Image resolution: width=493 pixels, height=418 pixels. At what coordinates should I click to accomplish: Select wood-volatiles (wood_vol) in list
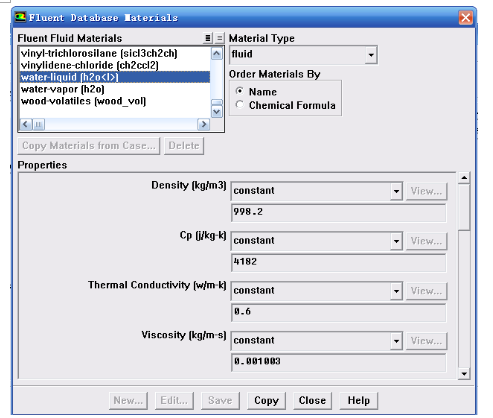[x=115, y=101]
